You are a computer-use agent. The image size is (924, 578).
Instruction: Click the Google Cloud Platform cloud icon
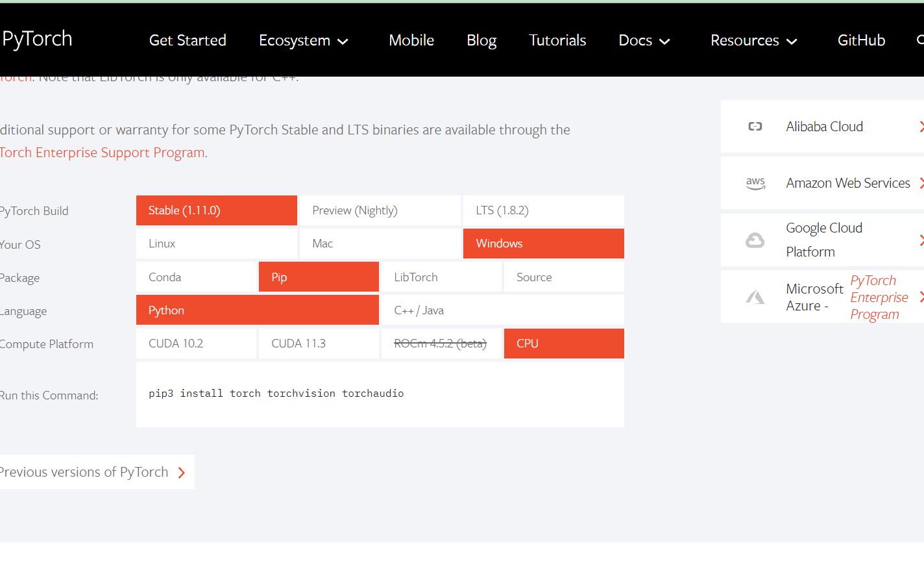pyautogui.click(x=755, y=241)
